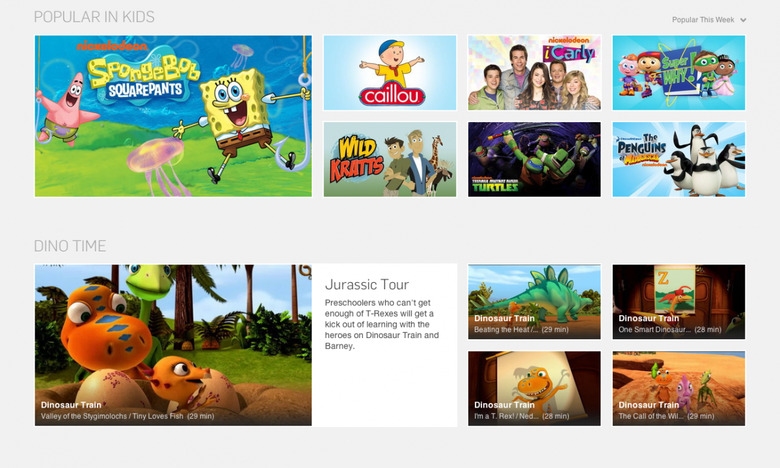Select the iCarly show thumbnail
Screen dimensions: 780x468
coord(534,73)
